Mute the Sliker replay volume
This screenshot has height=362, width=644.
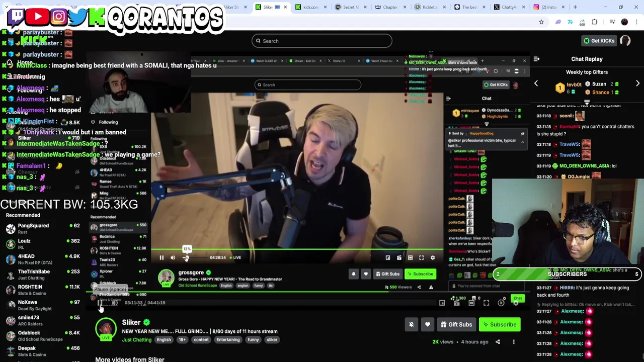click(115, 303)
